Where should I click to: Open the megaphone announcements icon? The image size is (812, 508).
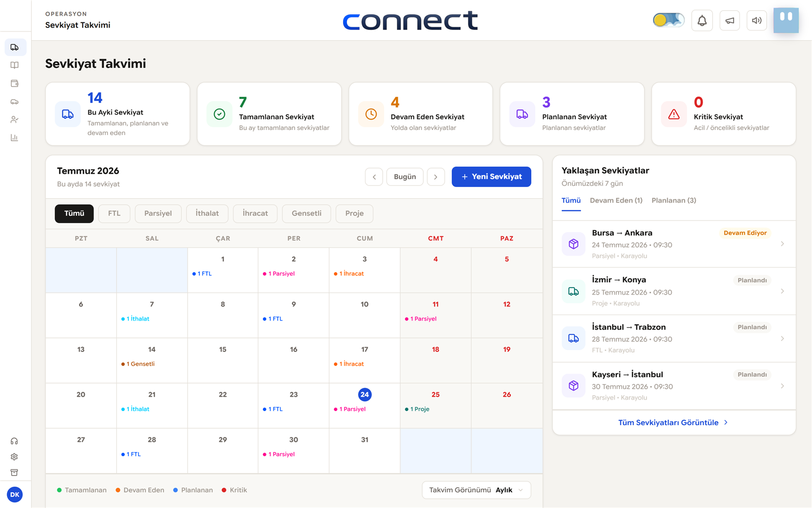coord(729,21)
